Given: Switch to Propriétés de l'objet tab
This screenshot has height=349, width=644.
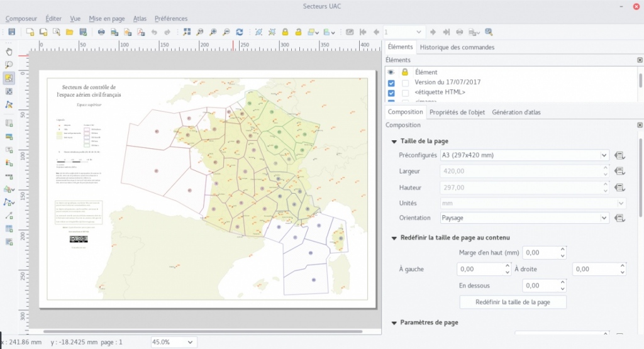Looking at the screenshot, I should pos(457,112).
